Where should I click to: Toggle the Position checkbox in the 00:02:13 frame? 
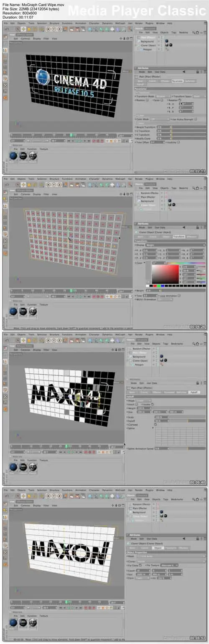click(147, 100)
